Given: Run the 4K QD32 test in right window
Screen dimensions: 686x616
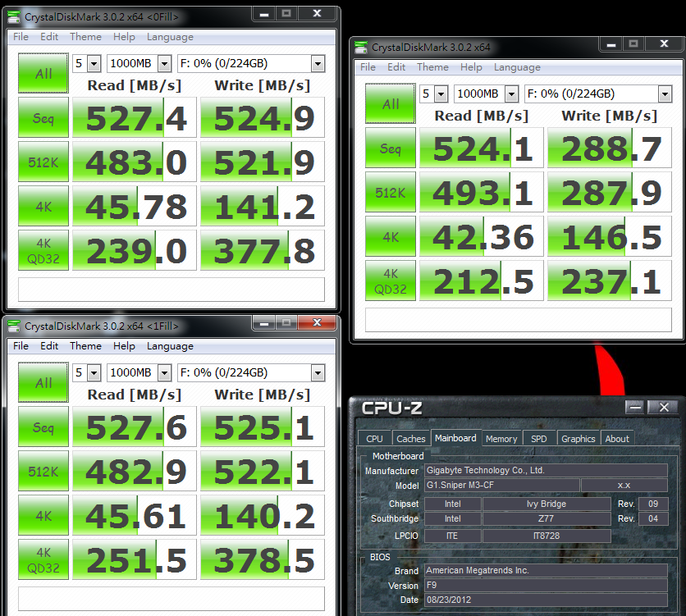Looking at the screenshot, I should pyautogui.click(x=391, y=281).
